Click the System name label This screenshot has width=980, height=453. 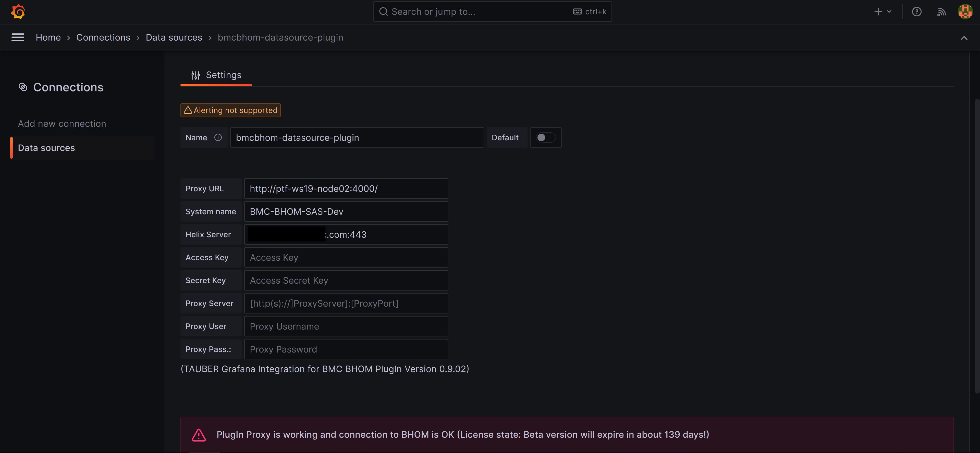[210, 211]
